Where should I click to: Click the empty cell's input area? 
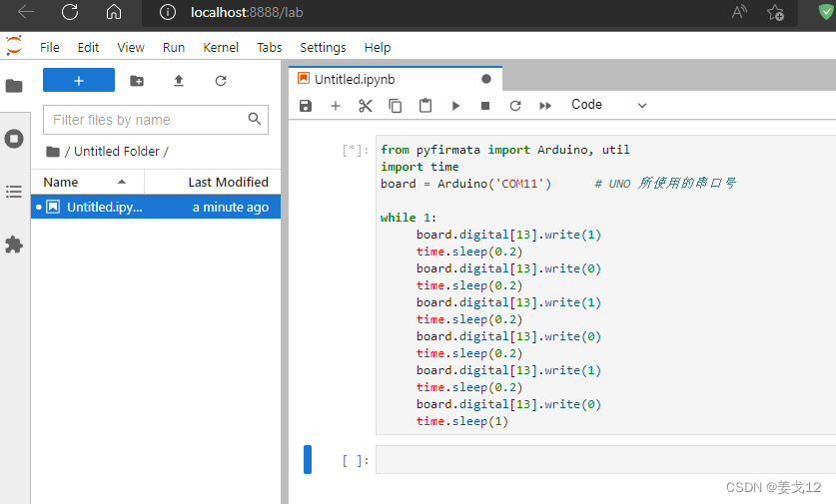605,460
